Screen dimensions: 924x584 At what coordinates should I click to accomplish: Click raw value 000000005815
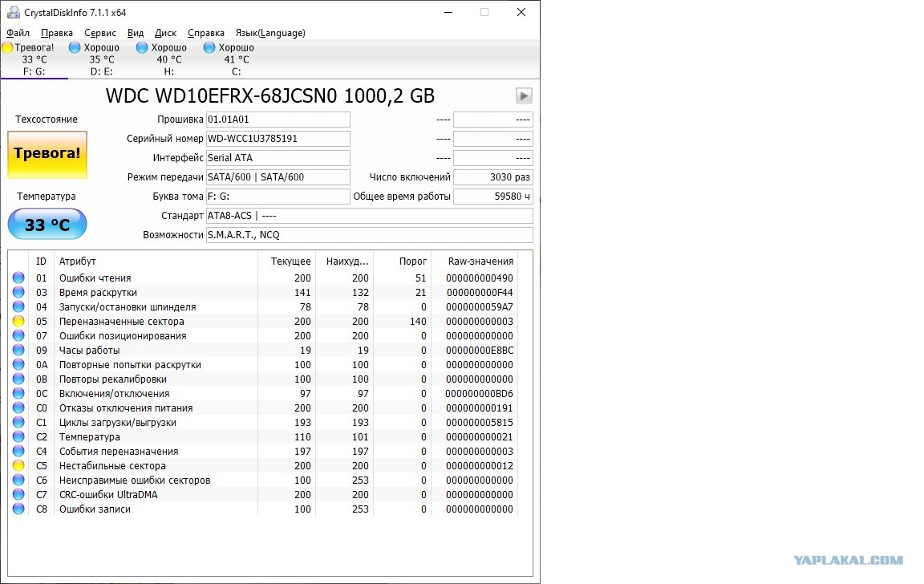click(480, 423)
